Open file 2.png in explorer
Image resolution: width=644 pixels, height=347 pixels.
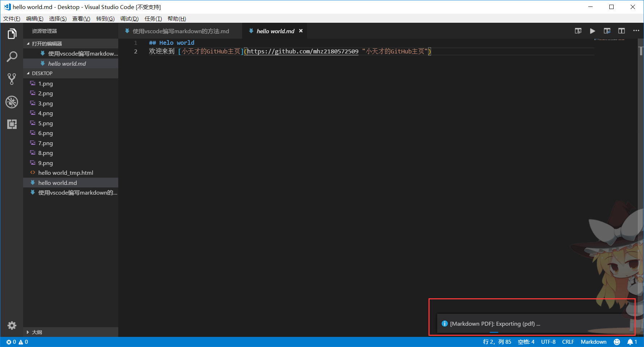[71, 93]
